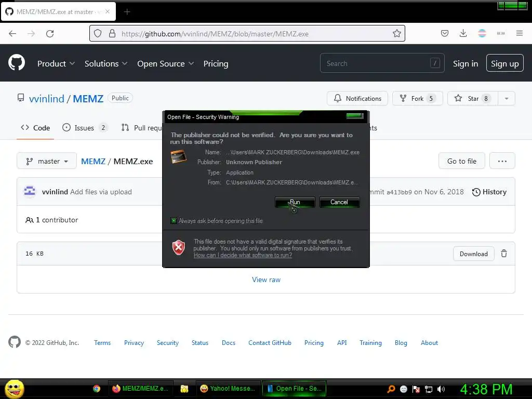Click the Start smiley button

coord(14,389)
